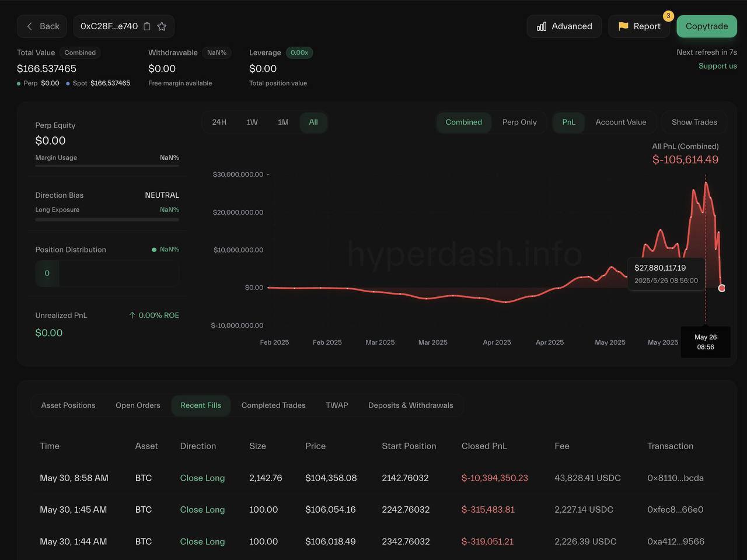Image resolution: width=747 pixels, height=560 pixels.
Task: Switch to Deposits & Withdrawals tab
Action: 410,405
